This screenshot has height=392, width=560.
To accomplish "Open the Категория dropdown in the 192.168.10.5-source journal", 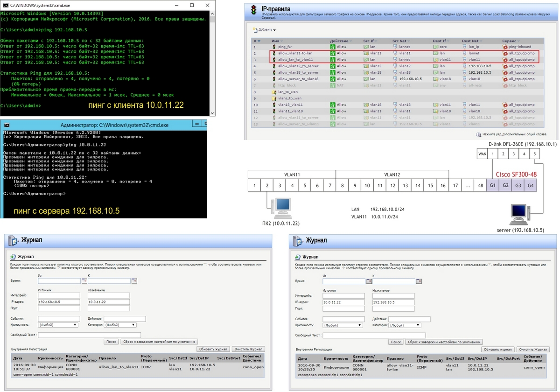I will click(x=120, y=325).
